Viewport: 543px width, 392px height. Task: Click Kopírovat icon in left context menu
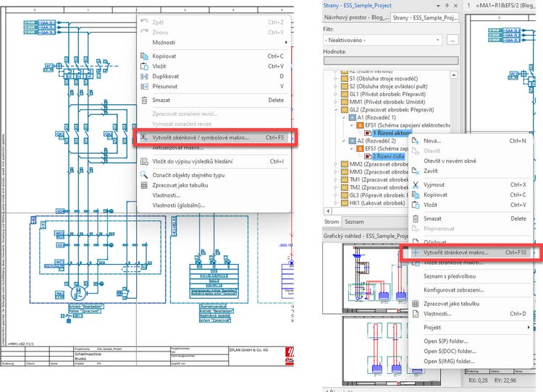145,56
